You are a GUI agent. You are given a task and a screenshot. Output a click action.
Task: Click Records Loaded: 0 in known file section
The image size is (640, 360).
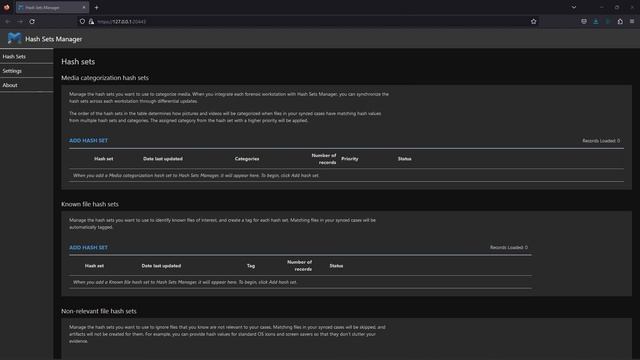(509, 247)
